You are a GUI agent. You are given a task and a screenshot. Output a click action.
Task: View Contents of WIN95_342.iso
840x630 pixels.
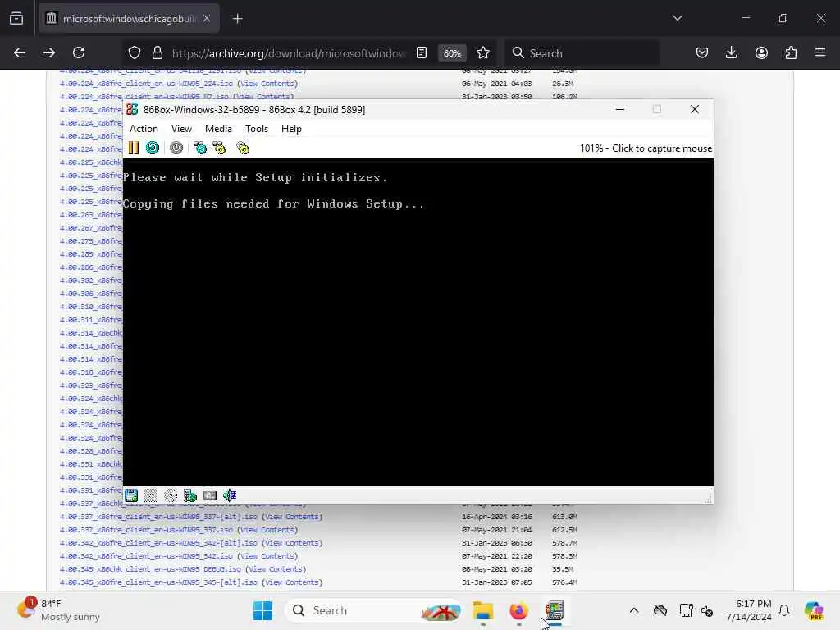pyautogui.click(x=267, y=556)
